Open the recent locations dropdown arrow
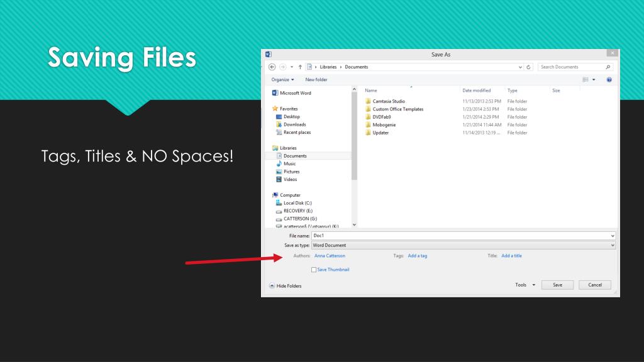The height and width of the screenshot is (362, 644). tap(292, 67)
